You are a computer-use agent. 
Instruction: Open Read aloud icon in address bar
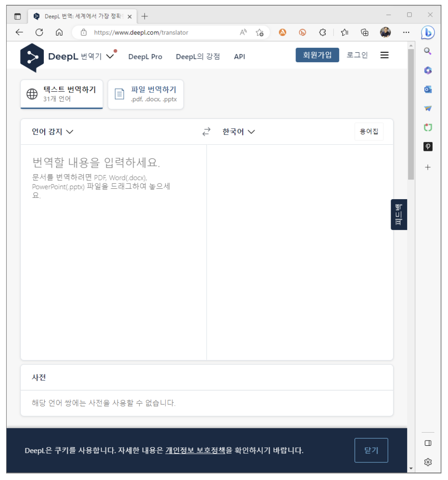[x=243, y=32]
